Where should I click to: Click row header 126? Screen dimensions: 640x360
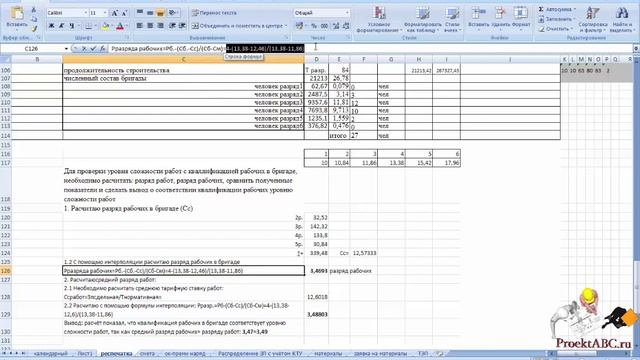(x=6, y=271)
